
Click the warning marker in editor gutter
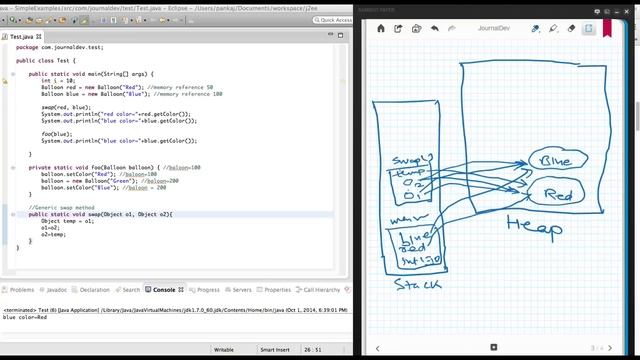(x=5, y=81)
